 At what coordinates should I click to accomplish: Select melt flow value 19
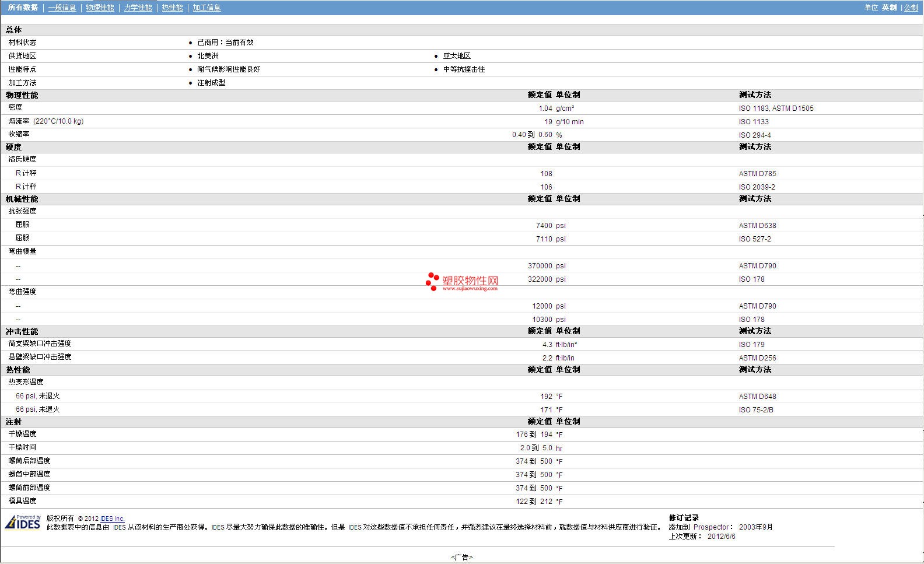pos(548,122)
